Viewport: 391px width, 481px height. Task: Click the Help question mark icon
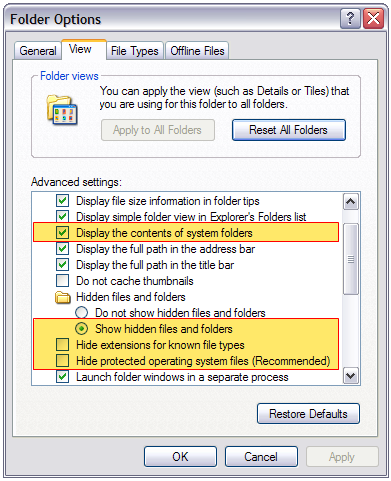tap(350, 19)
